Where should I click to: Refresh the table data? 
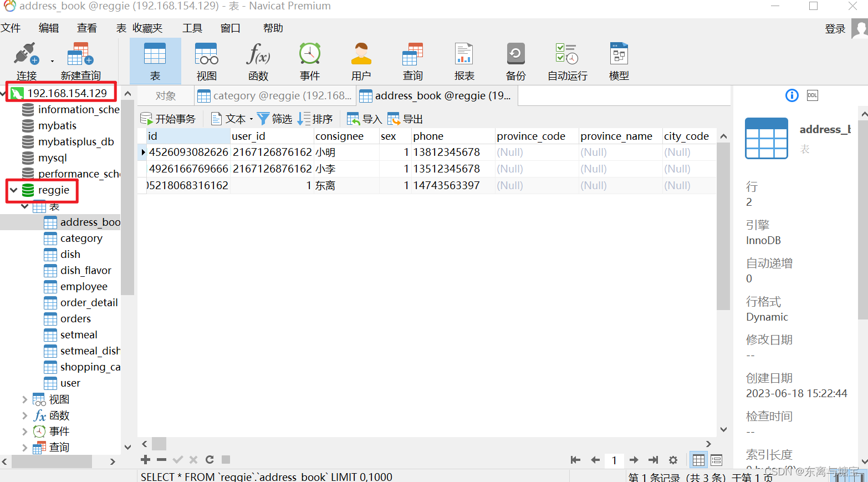[210, 459]
